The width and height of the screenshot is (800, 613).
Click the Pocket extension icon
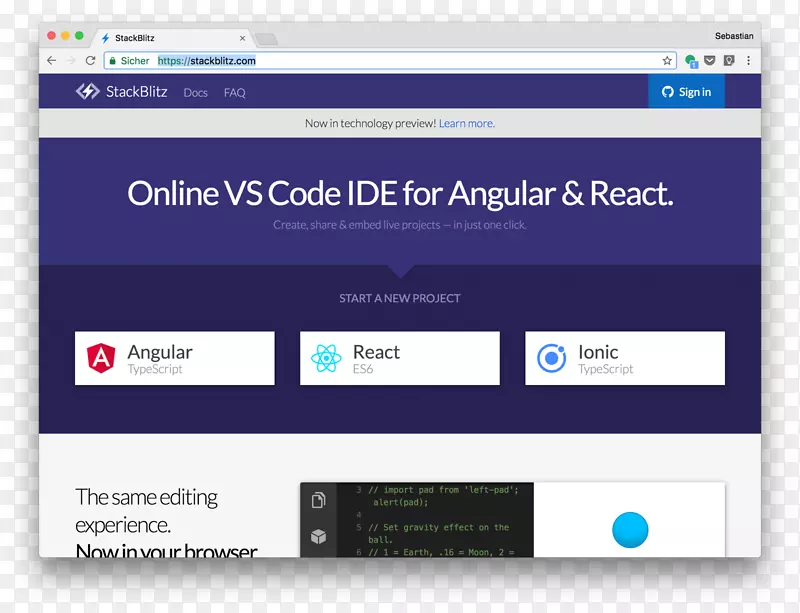click(710, 61)
